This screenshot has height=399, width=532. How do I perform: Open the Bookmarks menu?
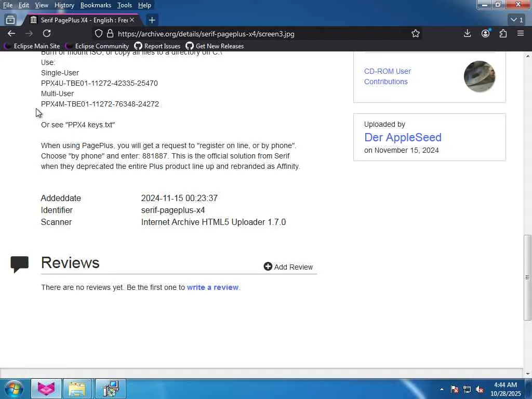(96, 5)
